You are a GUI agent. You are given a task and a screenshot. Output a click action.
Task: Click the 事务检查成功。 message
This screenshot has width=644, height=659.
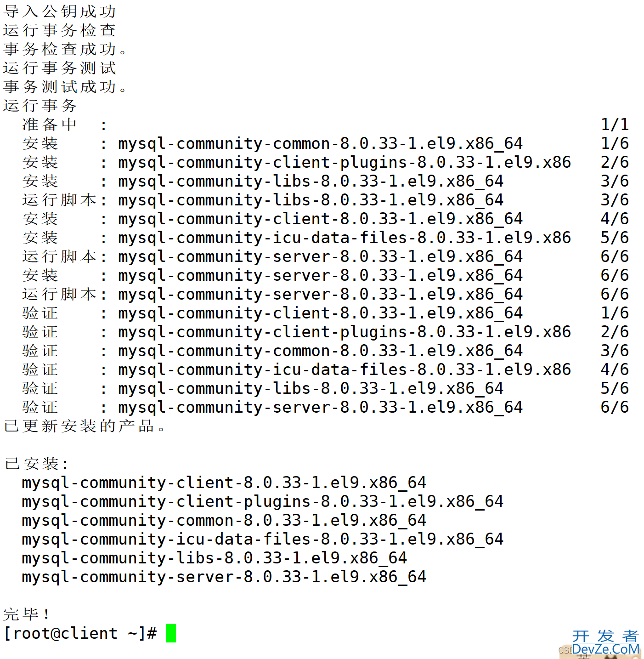pyautogui.click(x=65, y=49)
